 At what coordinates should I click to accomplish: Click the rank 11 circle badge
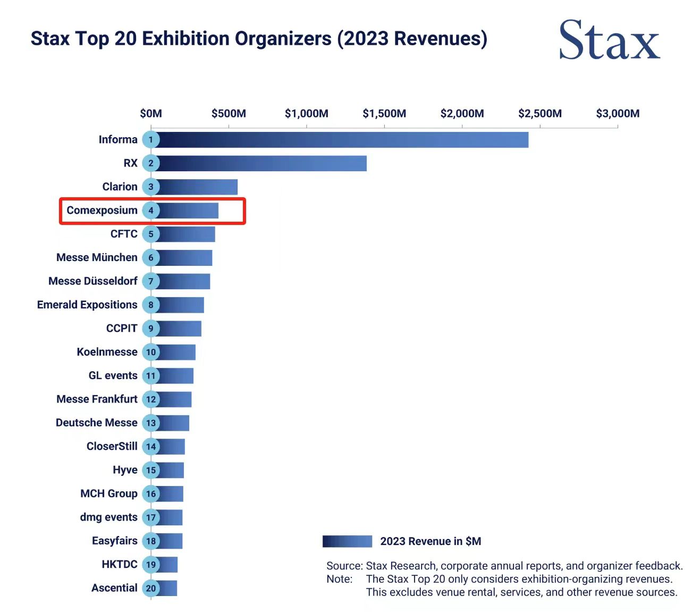point(151,376)
